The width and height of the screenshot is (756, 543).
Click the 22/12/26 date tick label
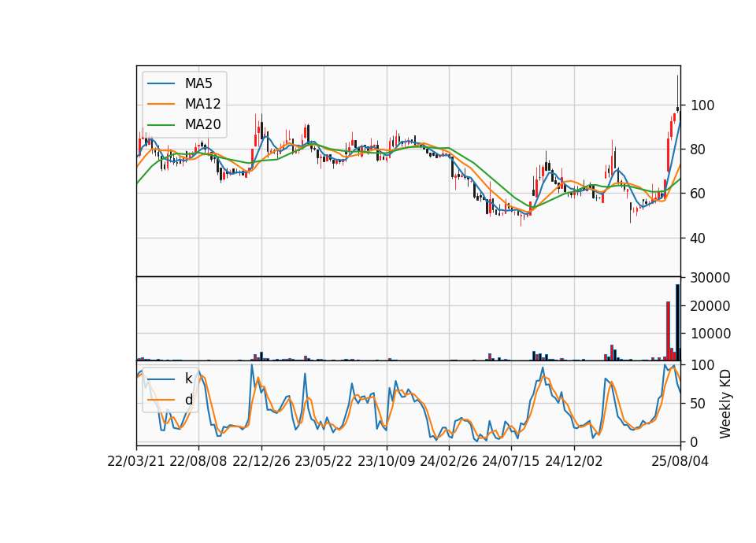coord(261,461)
